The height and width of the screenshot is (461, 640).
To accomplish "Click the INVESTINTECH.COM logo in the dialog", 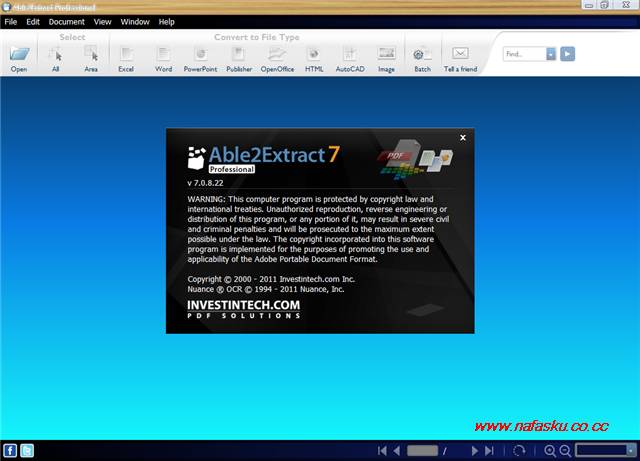I will [244, 309].
